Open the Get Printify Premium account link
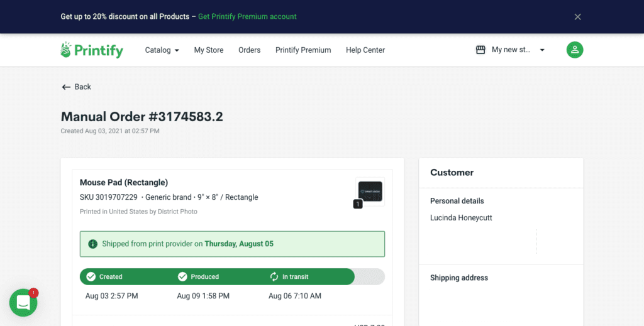This screenshot has height=326, width=644. coord(247,17)
